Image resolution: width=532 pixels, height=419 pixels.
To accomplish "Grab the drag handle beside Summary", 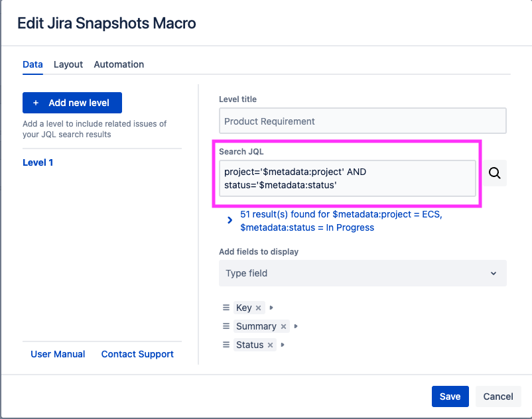I will click(x=226, y=326).
